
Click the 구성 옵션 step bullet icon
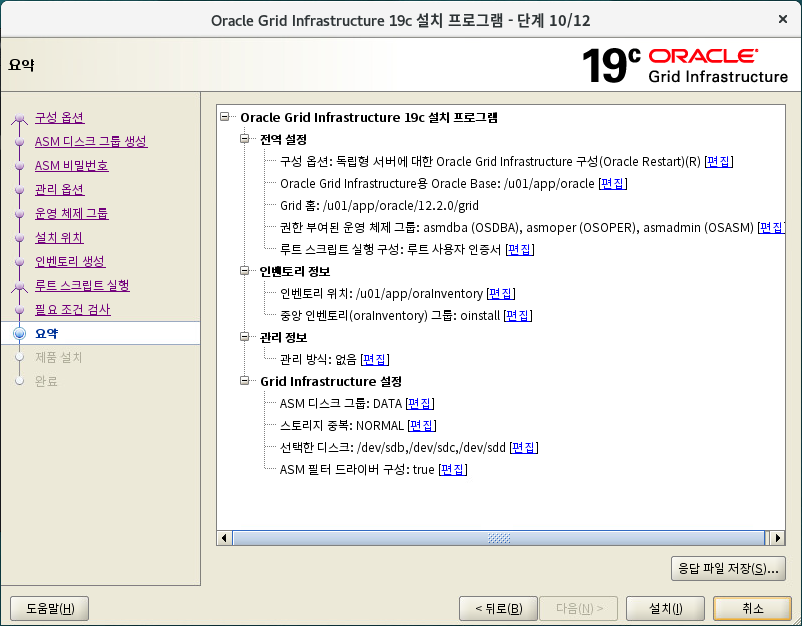19,118
